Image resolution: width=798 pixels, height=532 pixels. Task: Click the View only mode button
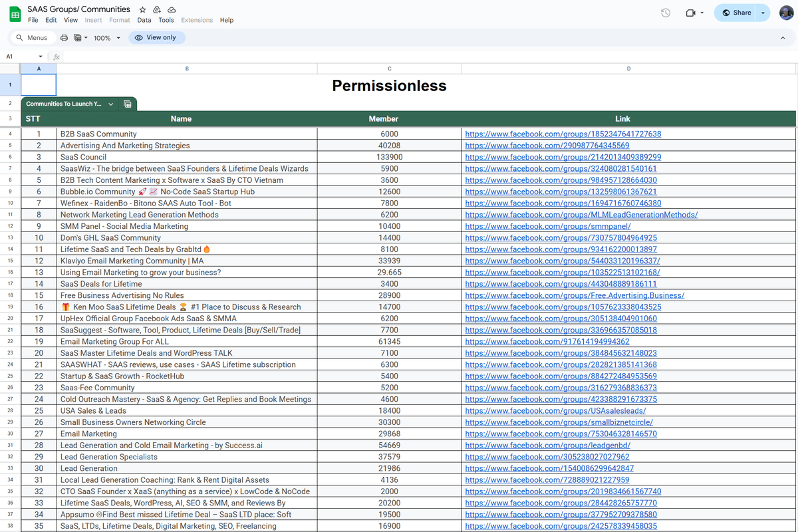click(156, 38)
